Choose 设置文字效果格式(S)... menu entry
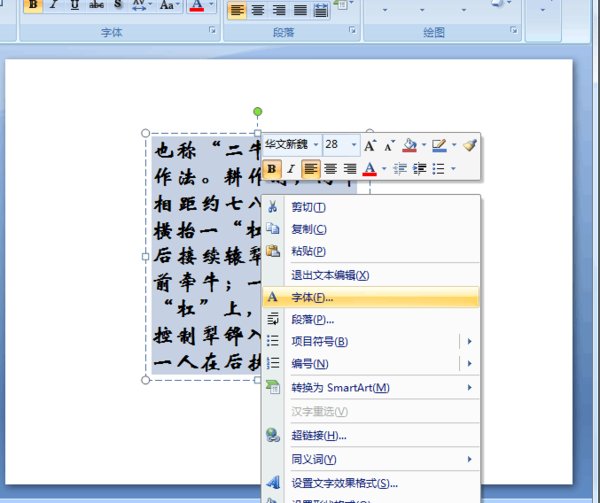Screen dimensions: 600x503 point(371,483)
